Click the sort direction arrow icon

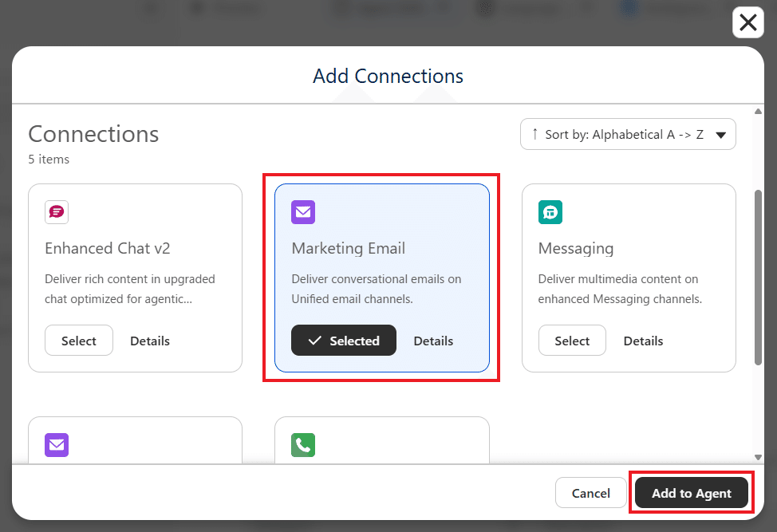[535, 134]
